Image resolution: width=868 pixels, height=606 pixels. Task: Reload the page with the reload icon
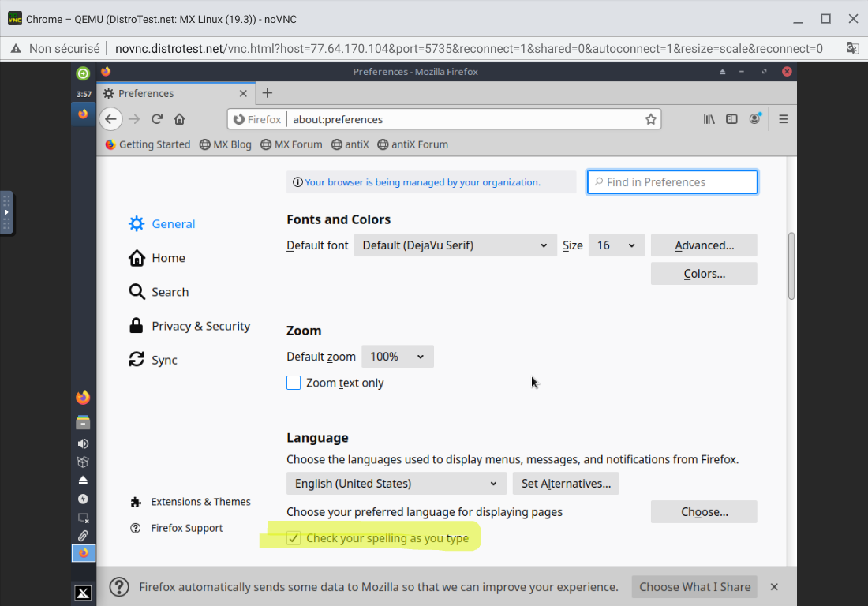click(x=157, y=119)
